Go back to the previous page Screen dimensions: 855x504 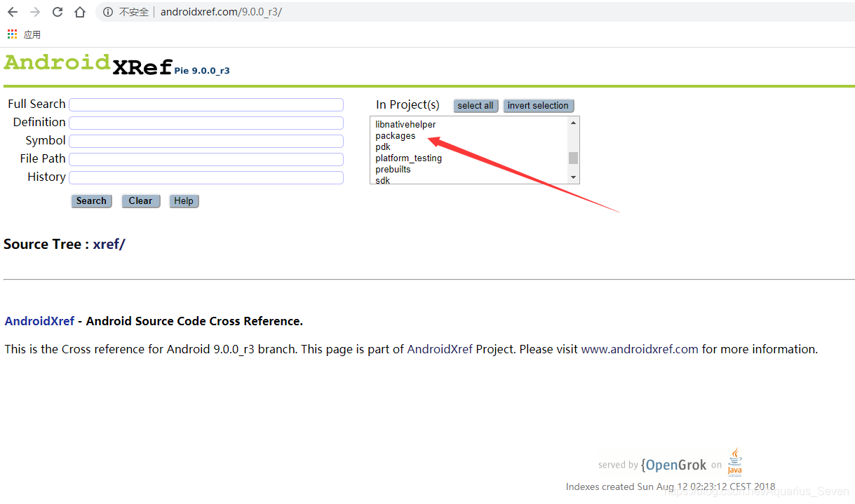[13, 12]
